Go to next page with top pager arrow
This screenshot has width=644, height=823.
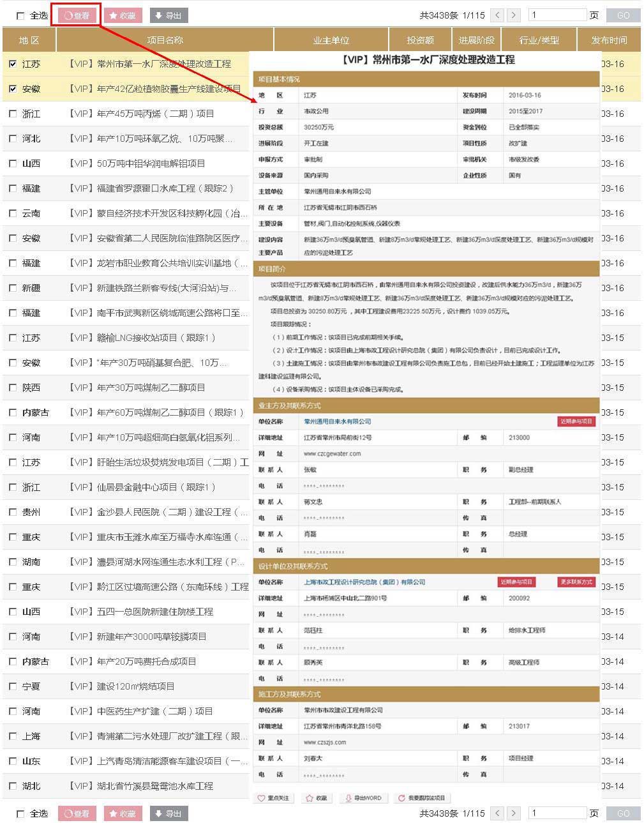(514, 15)
